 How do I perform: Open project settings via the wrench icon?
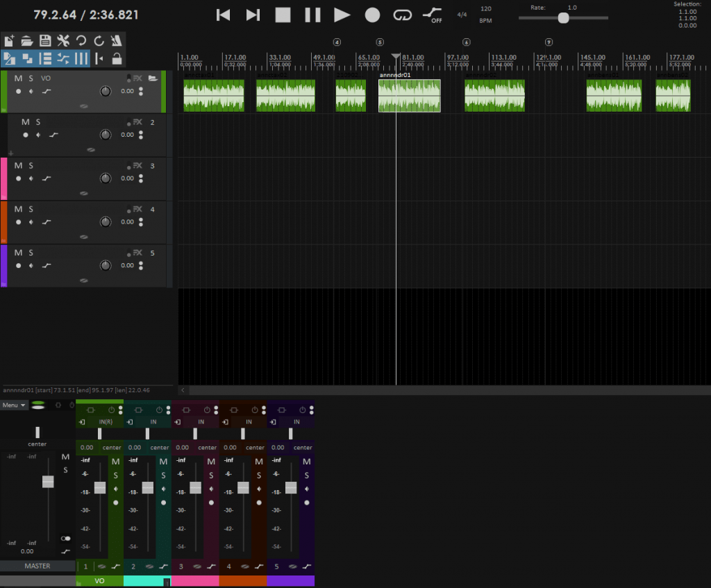[x=63, y=41]
